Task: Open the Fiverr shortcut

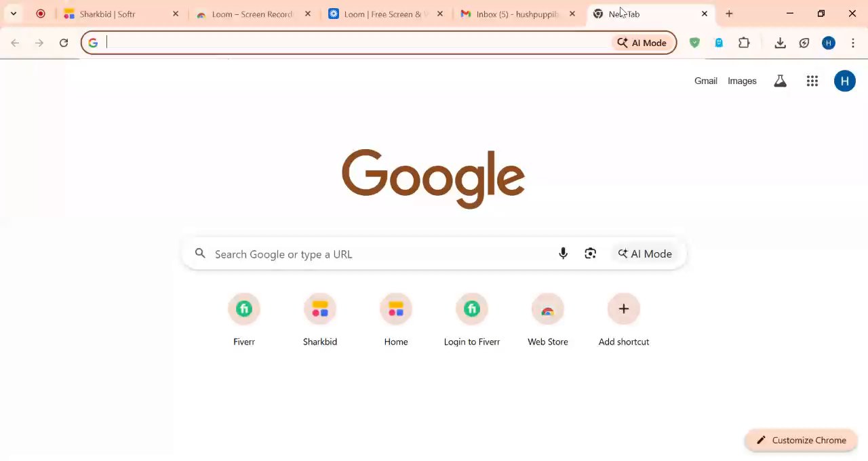Action: coord(244,320)
